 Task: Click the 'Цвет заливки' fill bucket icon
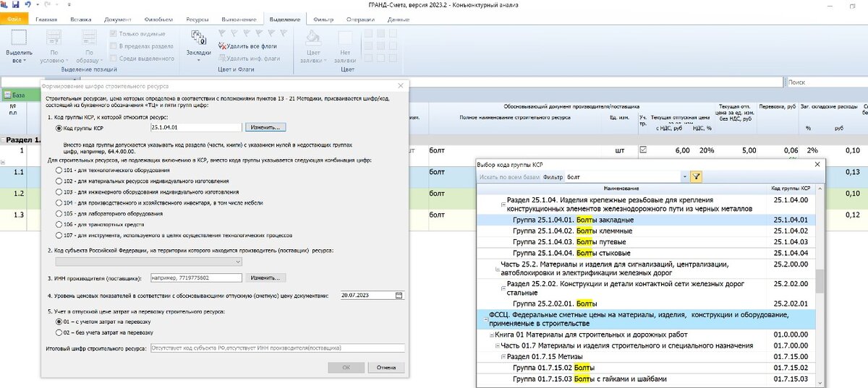314,38
